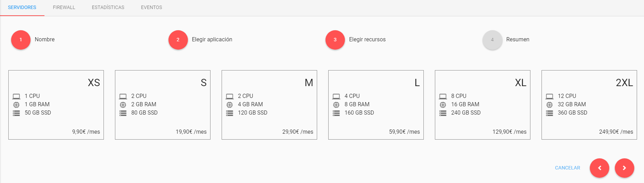Image resolution: width=644 pixels, height=183 pixels.
Task: Open the Eventos tab
Action: pos(151,7)
